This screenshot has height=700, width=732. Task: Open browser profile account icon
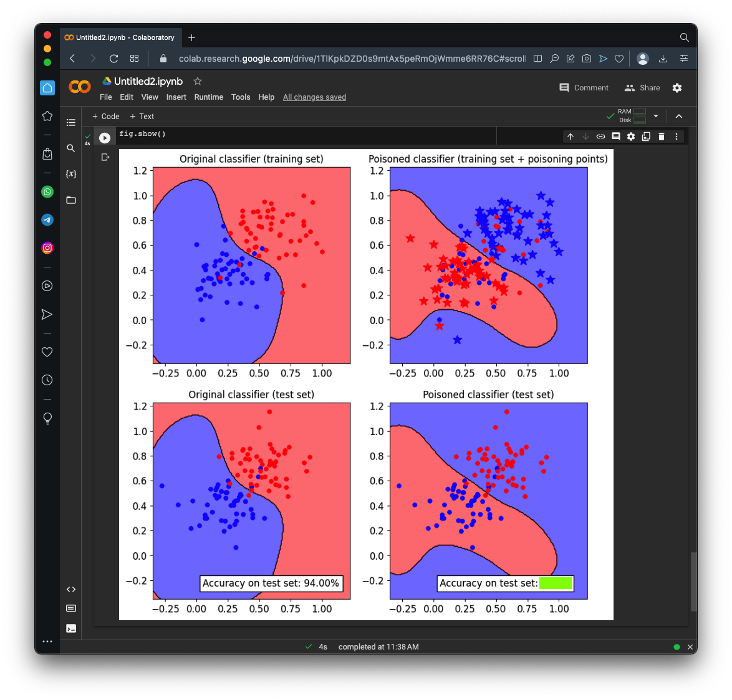[643, 59]
